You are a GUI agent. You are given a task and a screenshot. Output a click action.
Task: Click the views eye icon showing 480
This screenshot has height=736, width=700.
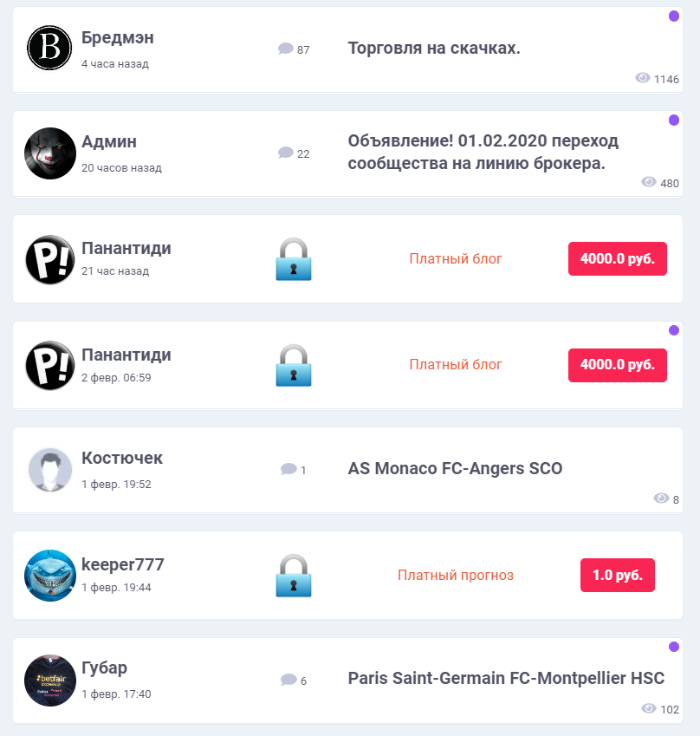(649, 182)
